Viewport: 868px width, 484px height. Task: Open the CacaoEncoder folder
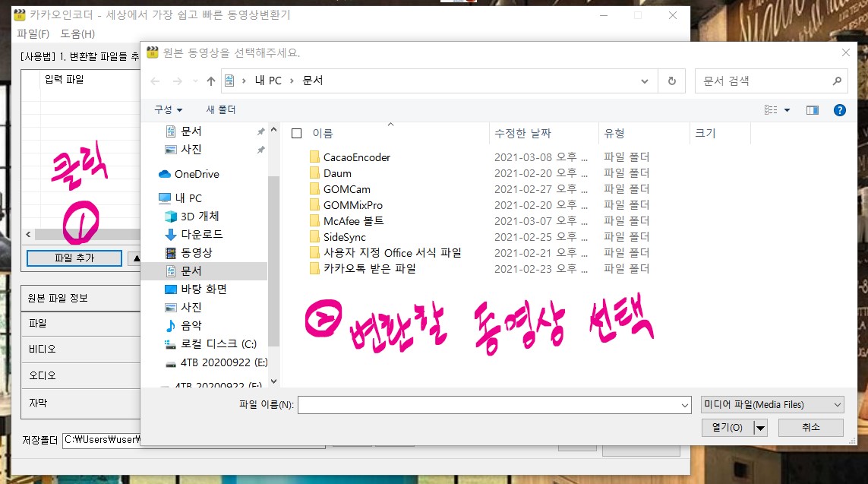[x=356, y=157]
